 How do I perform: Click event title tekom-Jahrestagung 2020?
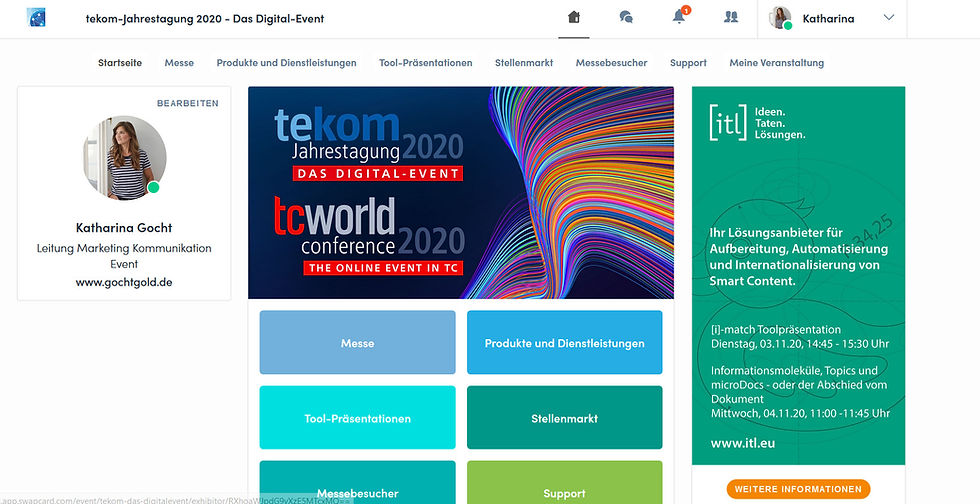point(205,19)
